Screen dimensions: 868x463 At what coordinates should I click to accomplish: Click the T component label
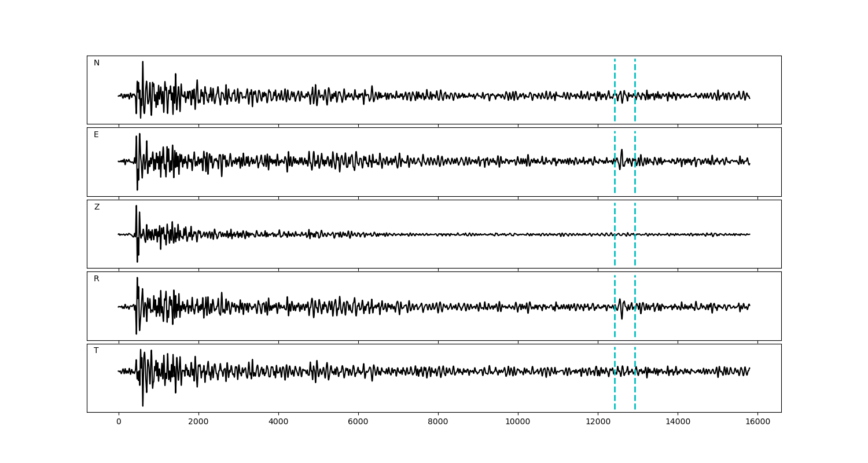96,351
